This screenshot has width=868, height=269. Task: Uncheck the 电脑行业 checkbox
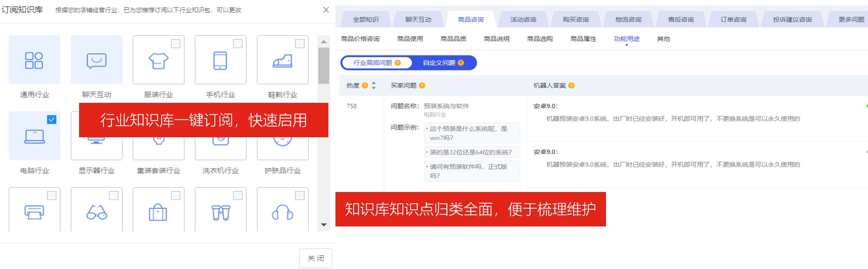[52, 120]
